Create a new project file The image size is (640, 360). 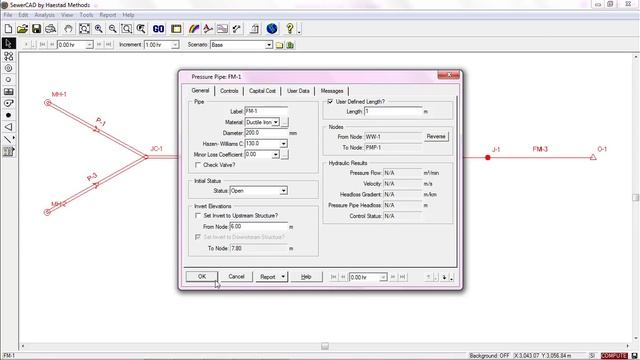click(x=8, y=29)
